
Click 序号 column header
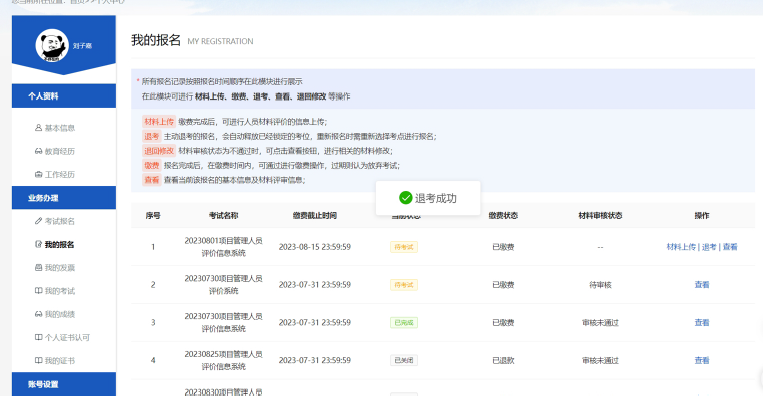153,215
